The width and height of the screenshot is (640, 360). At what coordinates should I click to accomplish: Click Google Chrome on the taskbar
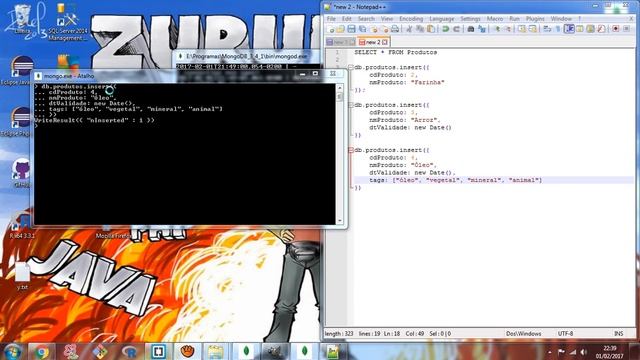coord(41,352)
